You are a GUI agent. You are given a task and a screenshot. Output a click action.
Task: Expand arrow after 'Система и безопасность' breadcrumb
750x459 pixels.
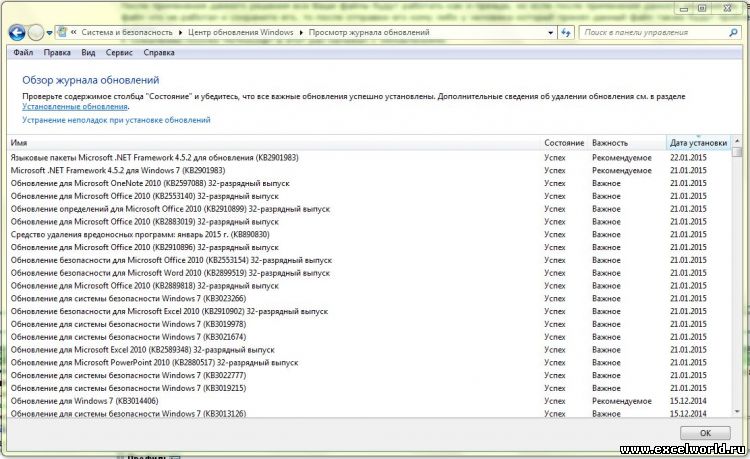click(x=180, y=33)
